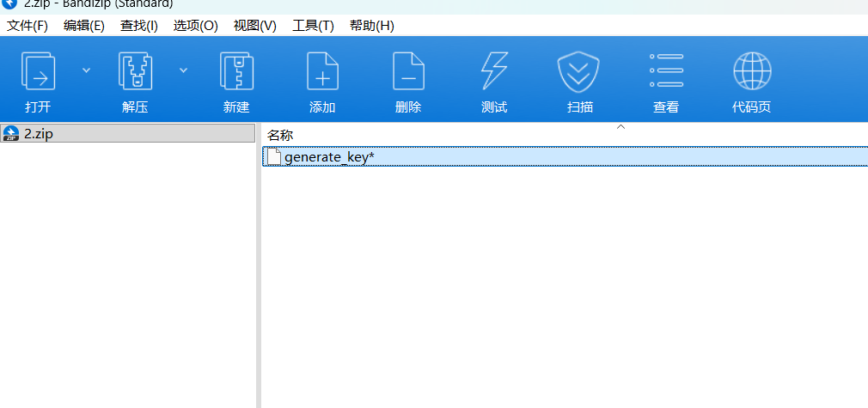This screenshot has height=408, width=868.
Task: Click the Bandizip app icon in title bar
Action: coord(10,3)
